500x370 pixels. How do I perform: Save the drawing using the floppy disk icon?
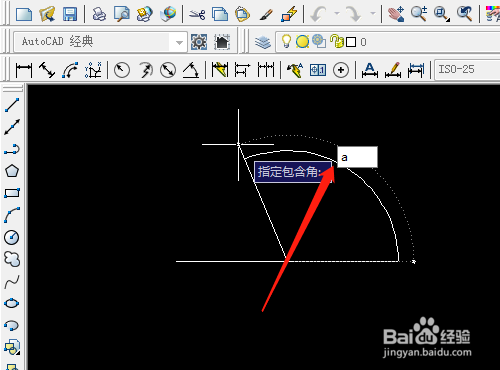point(70,14)
